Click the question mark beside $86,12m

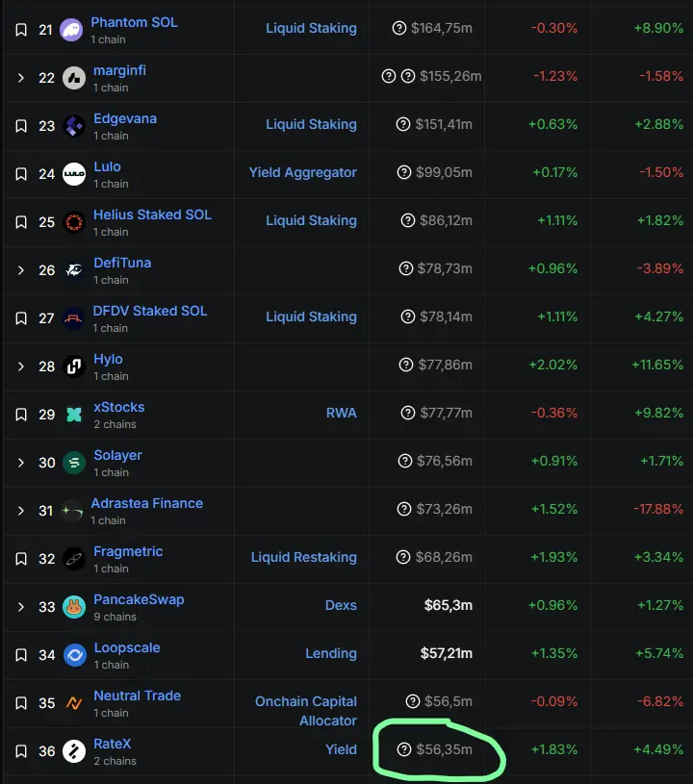[408, 220]
